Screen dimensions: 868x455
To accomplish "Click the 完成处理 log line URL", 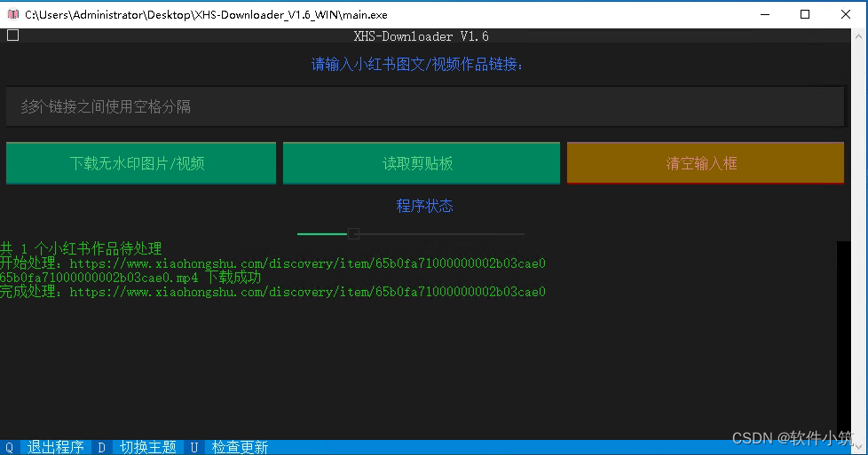I will 308,292.
